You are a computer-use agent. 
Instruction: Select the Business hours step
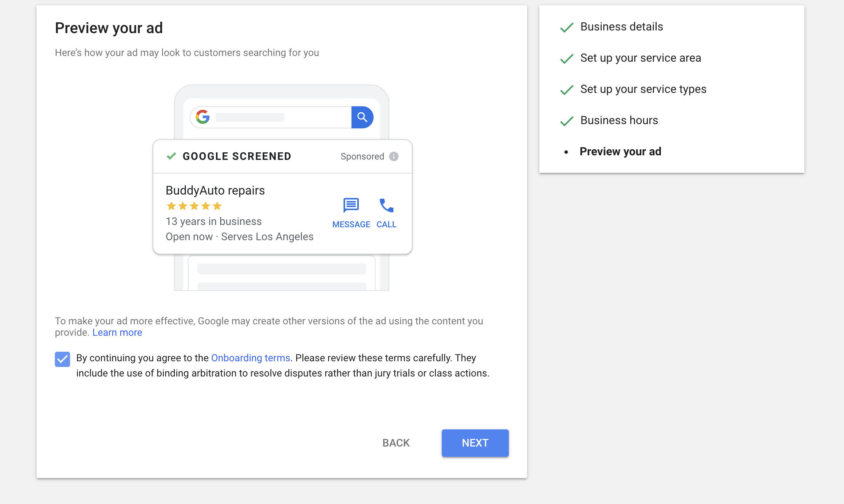click(619, 120)
